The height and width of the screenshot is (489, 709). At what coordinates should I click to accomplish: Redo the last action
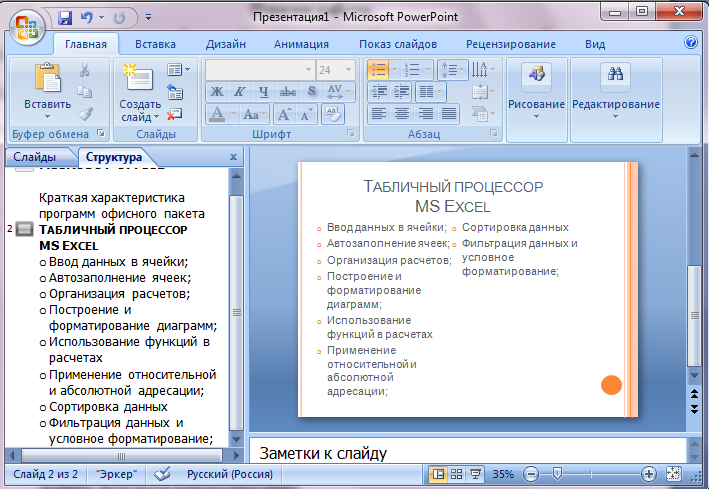pyautogui.click(x=119, y=18)
